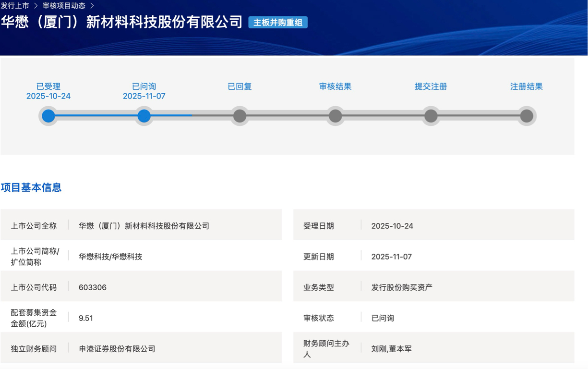
Task: Click the 更新日期 value 2025-11-07
Action: (x=392, y=257)
